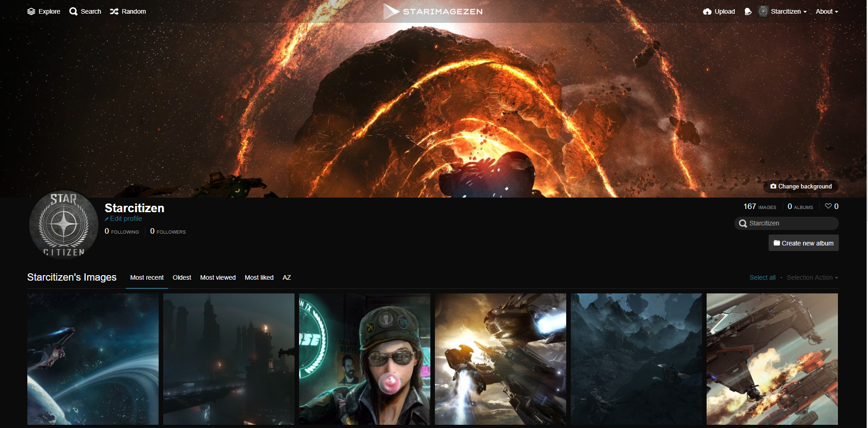The width and height of the screenshot is (868, 428).
Task: Open the red ship firing flames thumbnail
Action: pyautogui.click(x=772, y=359)
